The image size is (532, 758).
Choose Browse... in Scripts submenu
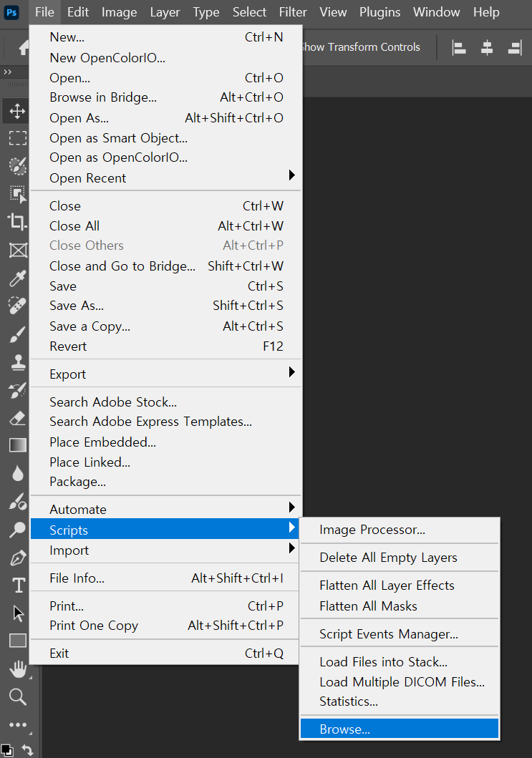tap(400, 729)
